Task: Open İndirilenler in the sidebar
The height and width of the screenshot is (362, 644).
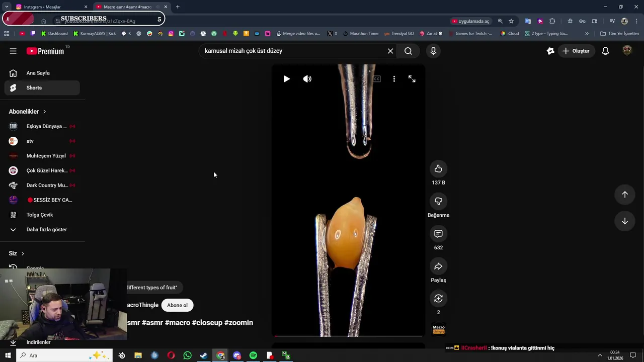Action: (38, 342)
